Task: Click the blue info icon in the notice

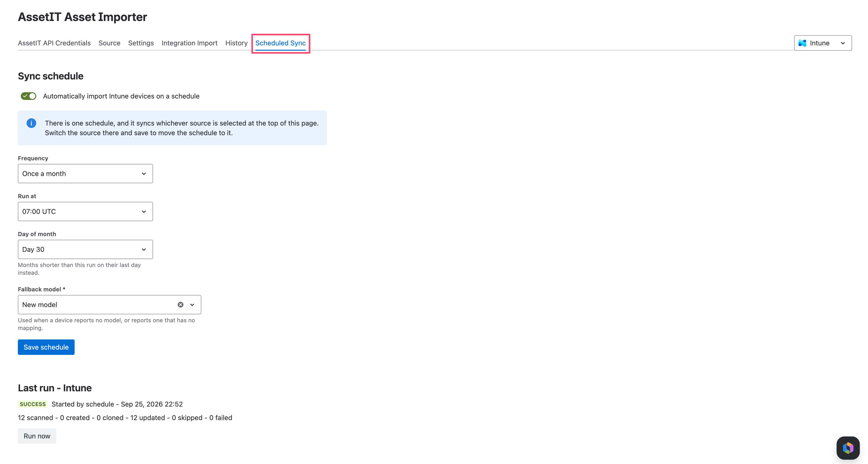Action: coord(31,123)
